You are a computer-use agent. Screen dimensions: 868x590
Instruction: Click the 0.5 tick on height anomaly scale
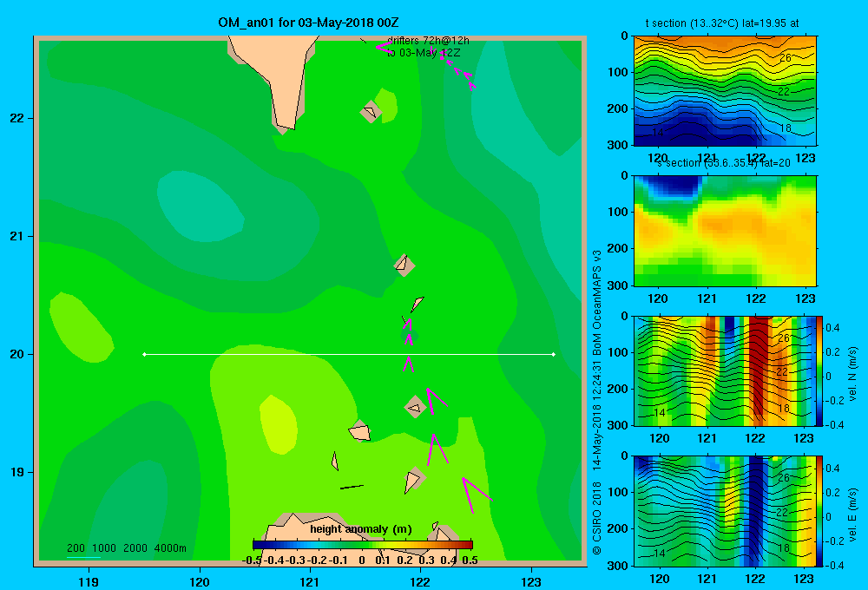click(x=470, y=560)
